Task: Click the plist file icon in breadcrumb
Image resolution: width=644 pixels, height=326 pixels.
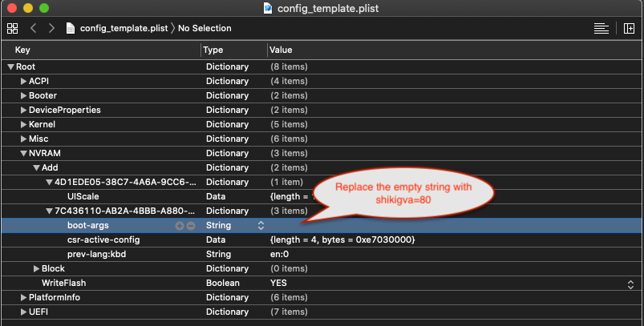Action: click(71, 28)
